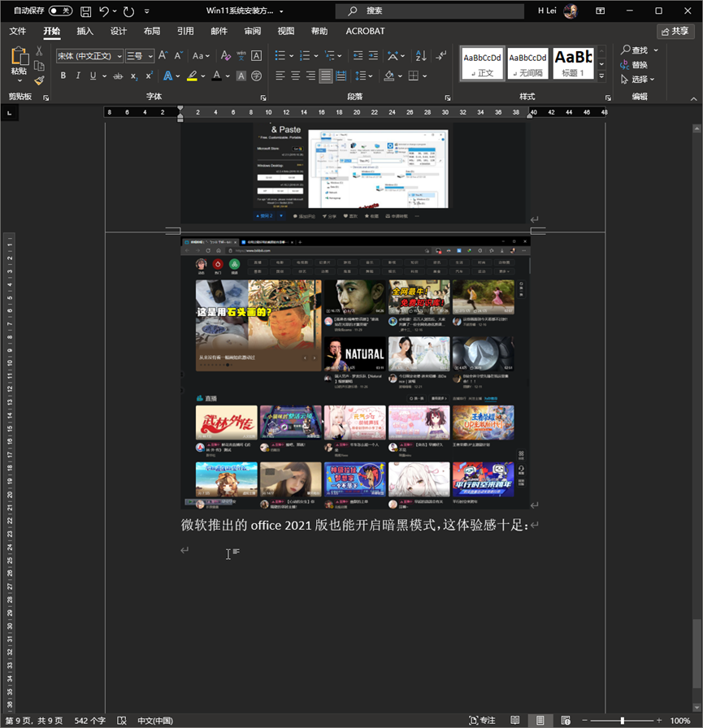Viewport: 703px width, 728px height.
Task: Click the phonetic guide icon
Action: tap(241, 56)
